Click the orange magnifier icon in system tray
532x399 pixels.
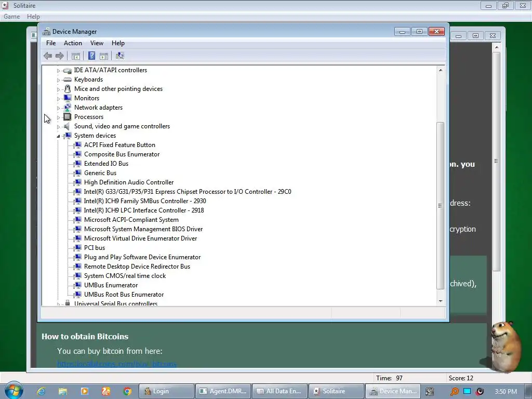pyautogui.click(x=454, y=391)
